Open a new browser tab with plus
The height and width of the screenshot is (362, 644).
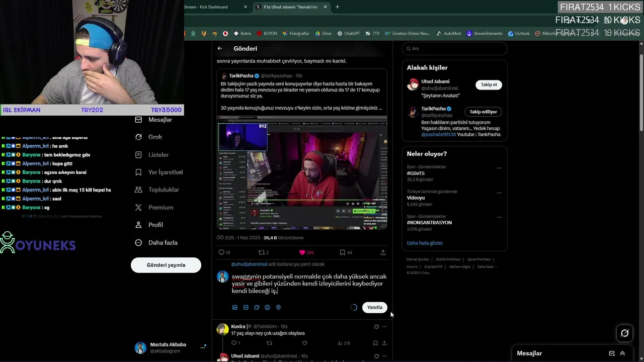tap(337, 7)
